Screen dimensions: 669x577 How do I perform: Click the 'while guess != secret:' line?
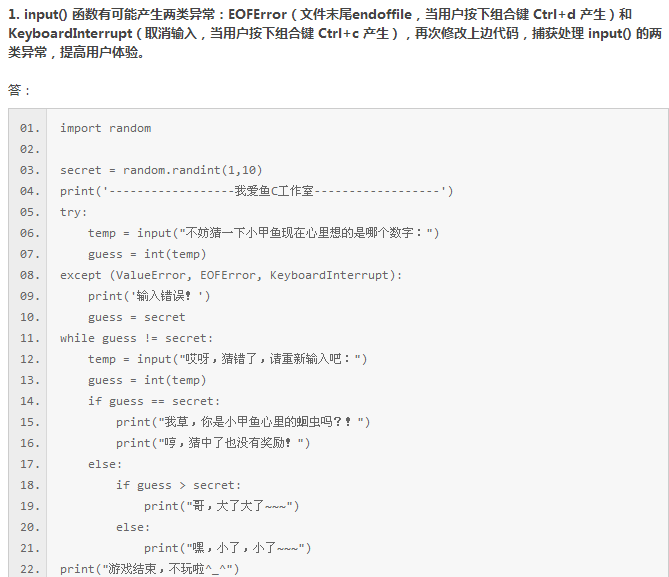click(137, 338)
